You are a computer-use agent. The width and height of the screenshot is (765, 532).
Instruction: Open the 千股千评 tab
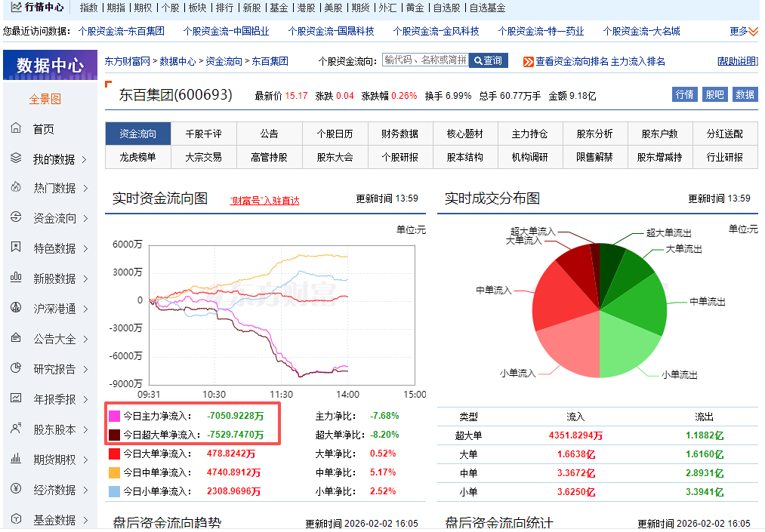pyautogui.click(x=203, y=134)
